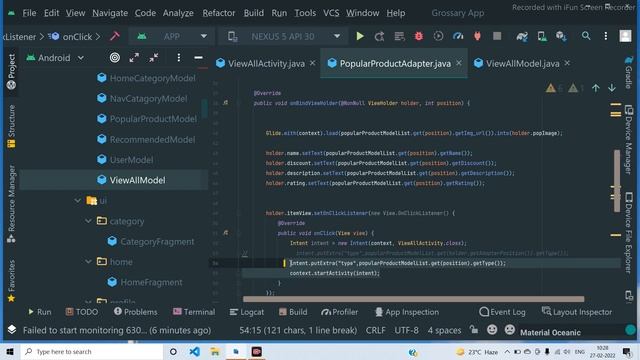Click Apply Changes and Restart Activity icon
640x360 pixels.
pyautogui.click(x=379, y=36)
